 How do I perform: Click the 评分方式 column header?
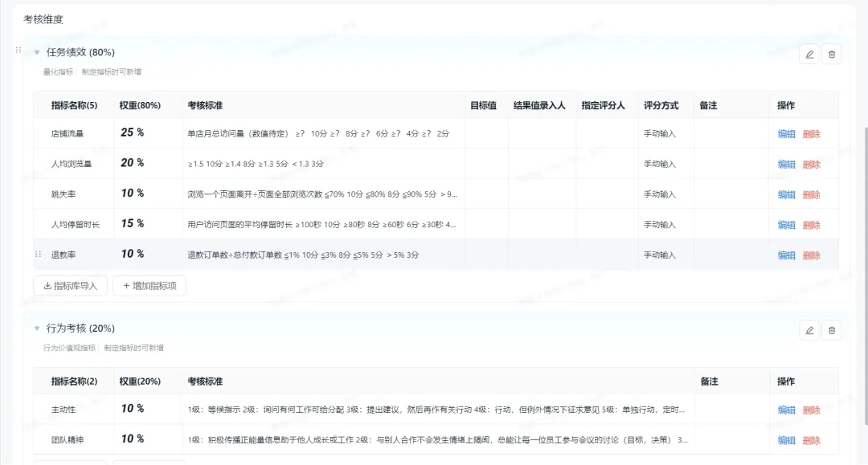(x=661, y=105)
